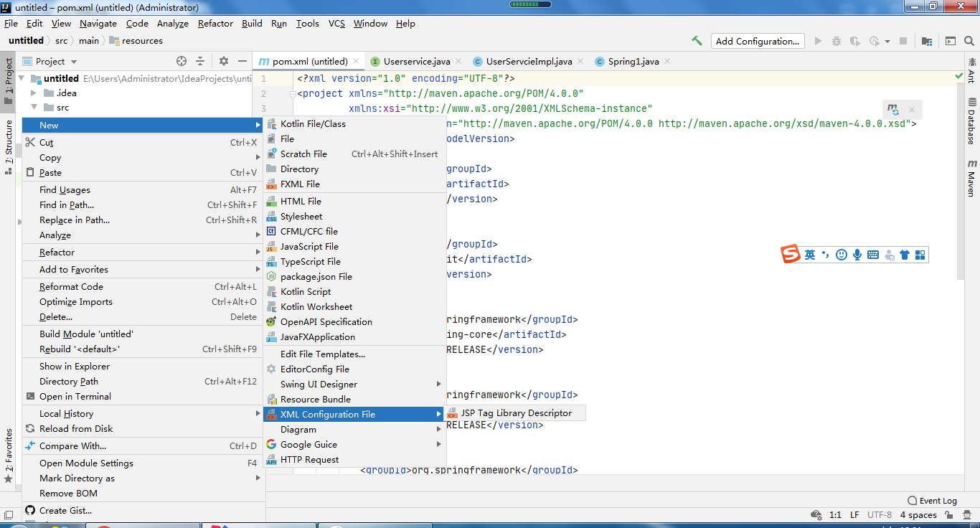
Task: Open the Navigate menu
Action: (x=98, y=24)
